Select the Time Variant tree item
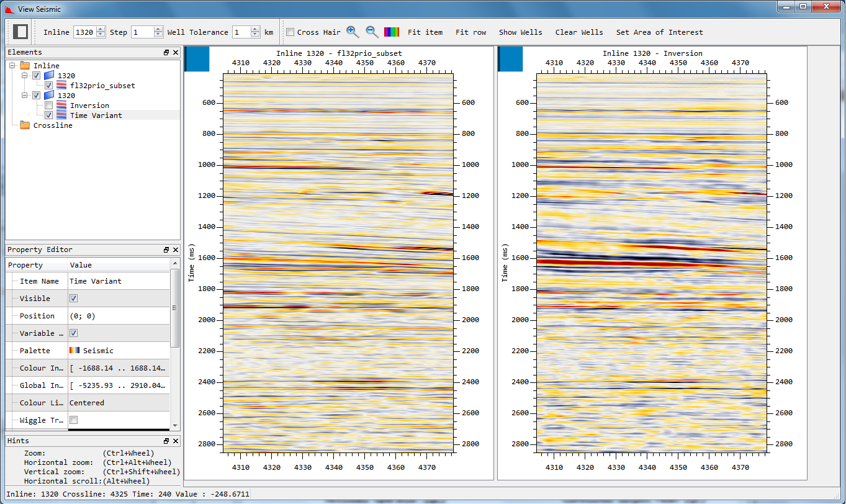846x504 pixels. pos(96,115)
